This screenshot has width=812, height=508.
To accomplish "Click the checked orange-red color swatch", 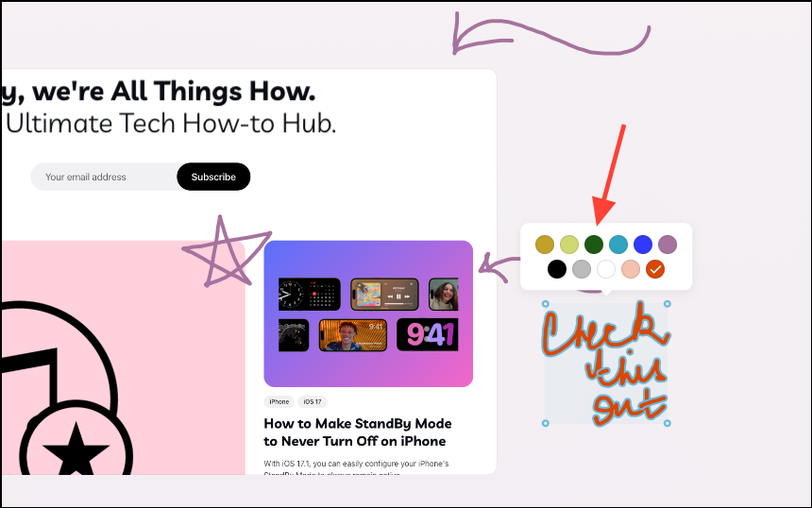I will tap(655, 269).
